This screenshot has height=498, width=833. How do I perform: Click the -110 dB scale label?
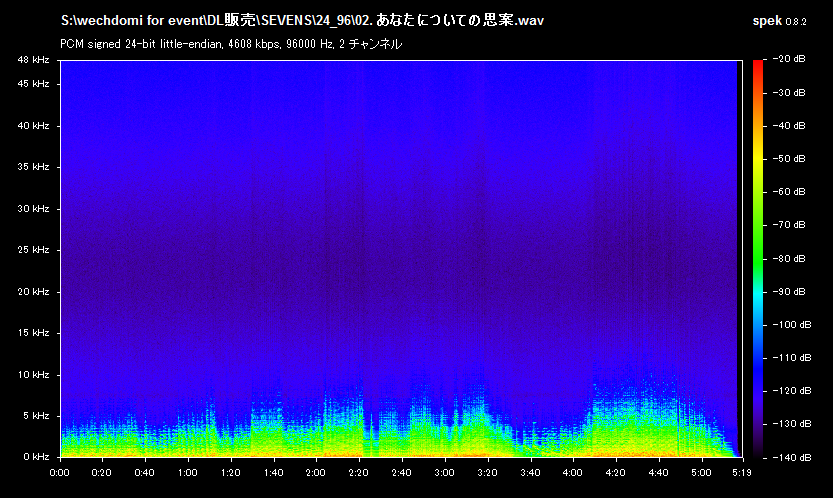(791, 358)
